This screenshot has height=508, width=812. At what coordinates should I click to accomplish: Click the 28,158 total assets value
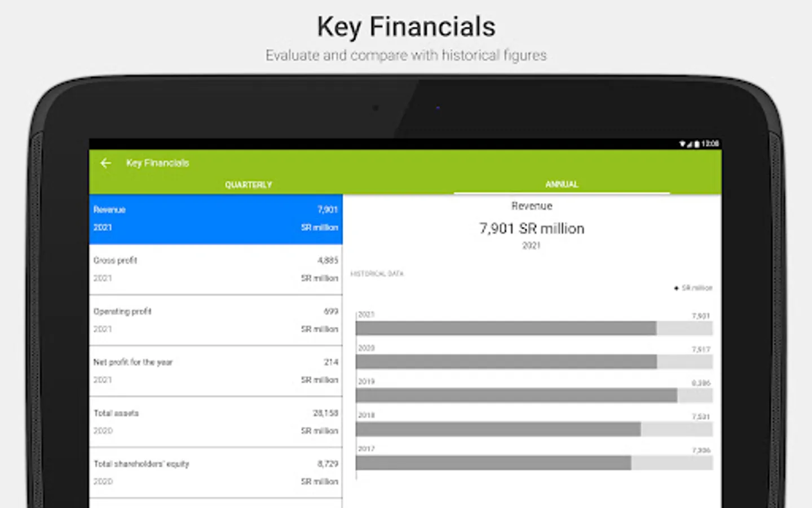pos(325,413)
